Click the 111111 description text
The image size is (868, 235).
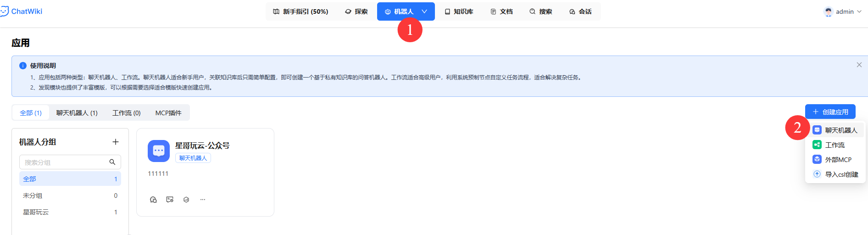tap(158, 174)
